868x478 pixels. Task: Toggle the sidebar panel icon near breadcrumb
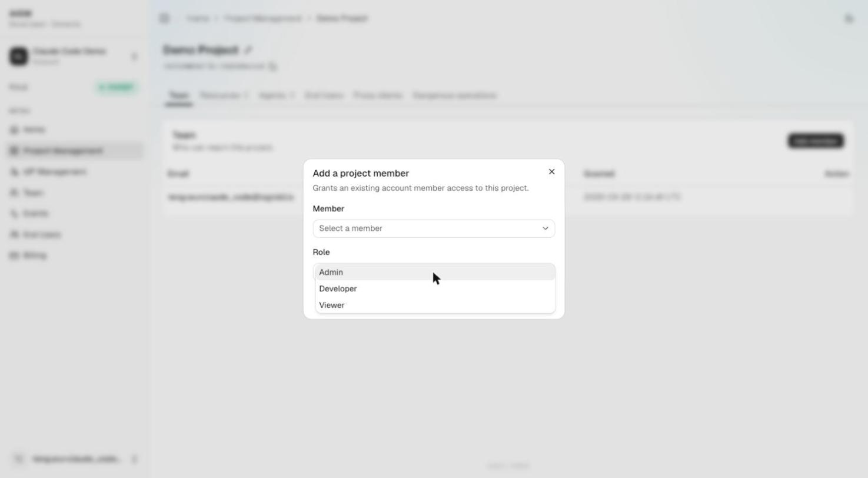[164, 18]
